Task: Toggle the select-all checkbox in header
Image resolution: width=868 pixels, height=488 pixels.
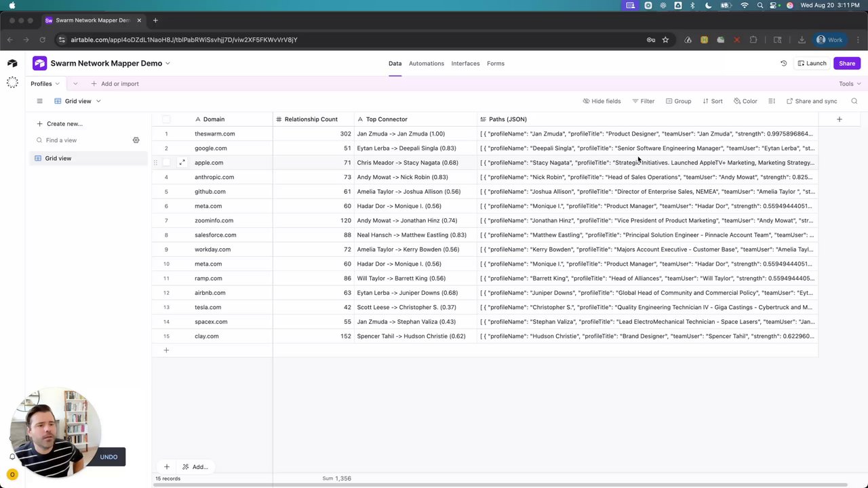Action: click(x=166, y=119)
